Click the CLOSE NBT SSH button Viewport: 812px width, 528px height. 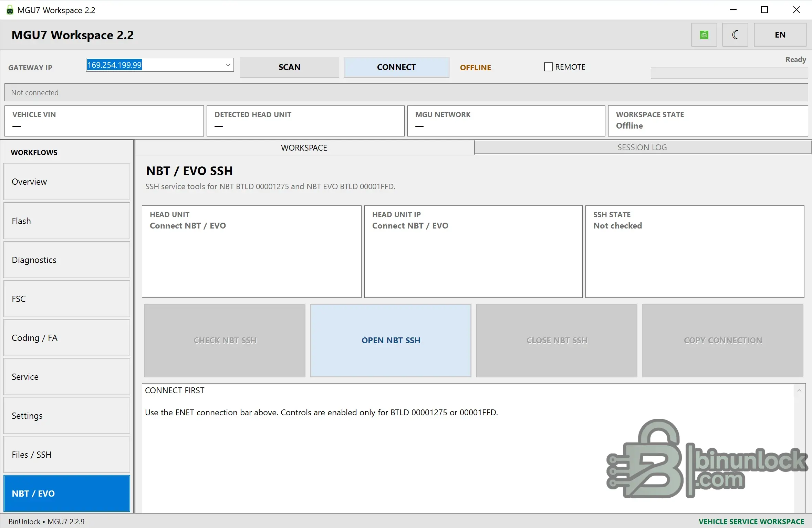pos(557,341)
